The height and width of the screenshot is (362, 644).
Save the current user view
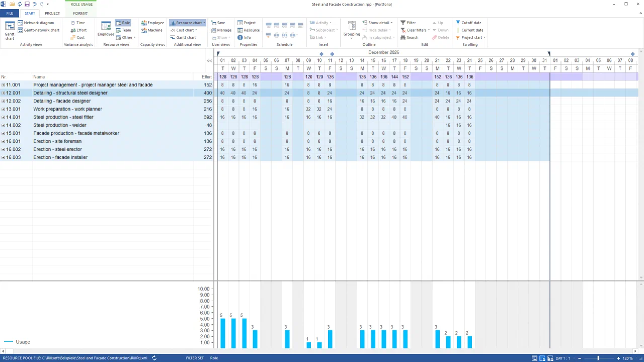(x=218, y=23)
